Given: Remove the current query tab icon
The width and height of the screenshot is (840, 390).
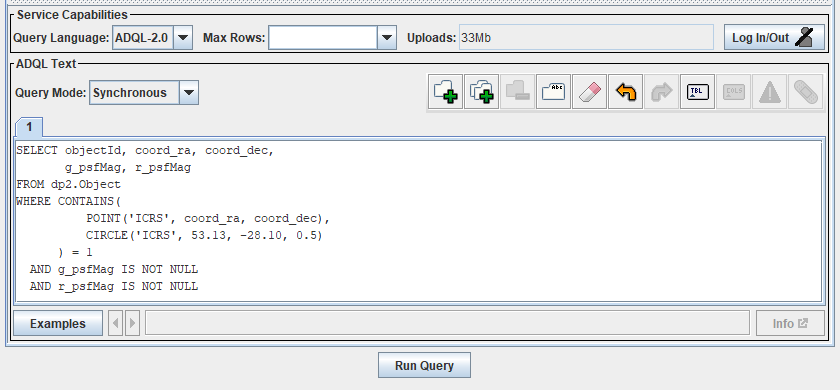Looking at the screenshot, I should click(518, 92).
